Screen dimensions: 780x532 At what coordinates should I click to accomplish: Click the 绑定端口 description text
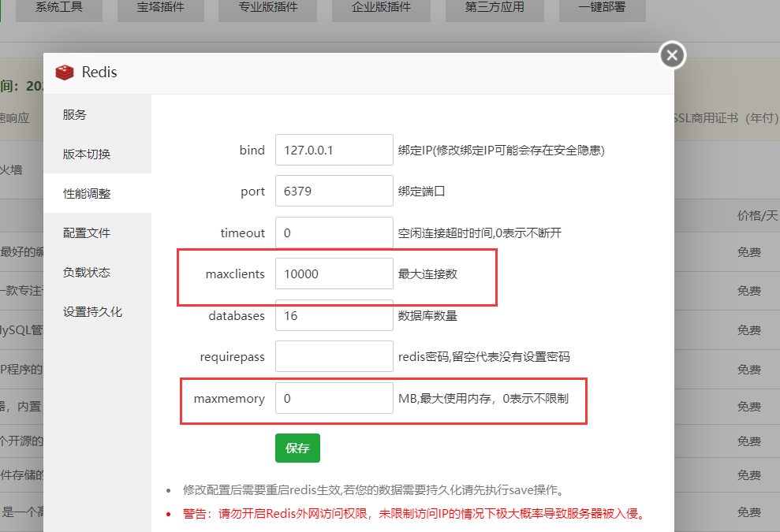pyautogui.click(x=421, y=192)
